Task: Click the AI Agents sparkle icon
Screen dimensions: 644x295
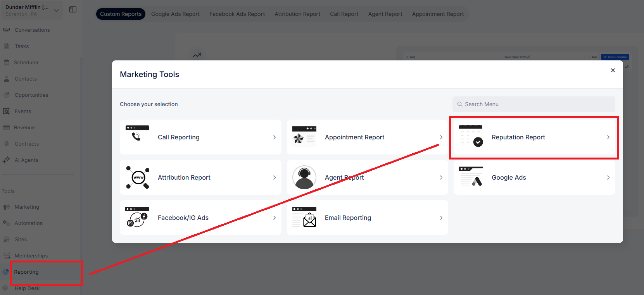Action: (x=6, y=160)
